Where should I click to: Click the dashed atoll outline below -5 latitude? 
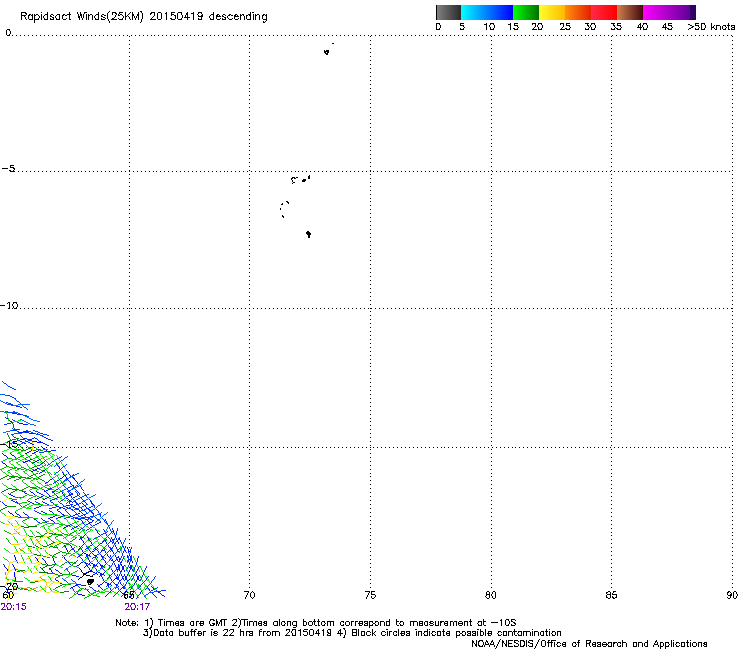coord(284,209)
